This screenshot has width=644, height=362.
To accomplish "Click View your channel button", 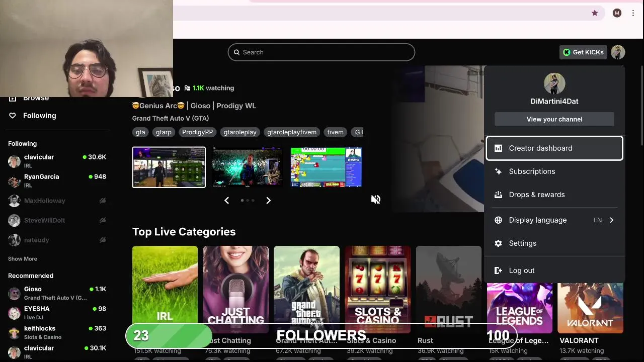I will coord(554,119).
